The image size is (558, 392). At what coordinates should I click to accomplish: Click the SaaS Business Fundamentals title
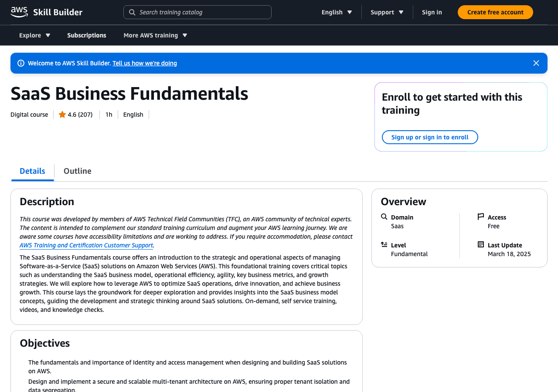129,94
